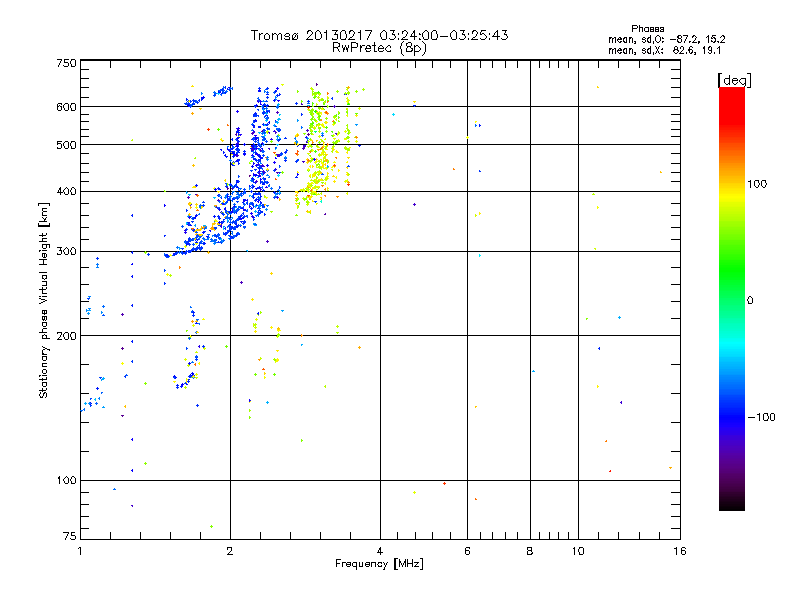
Task: Click the "Phases" heading above the statistics
Action: [647, 29]
